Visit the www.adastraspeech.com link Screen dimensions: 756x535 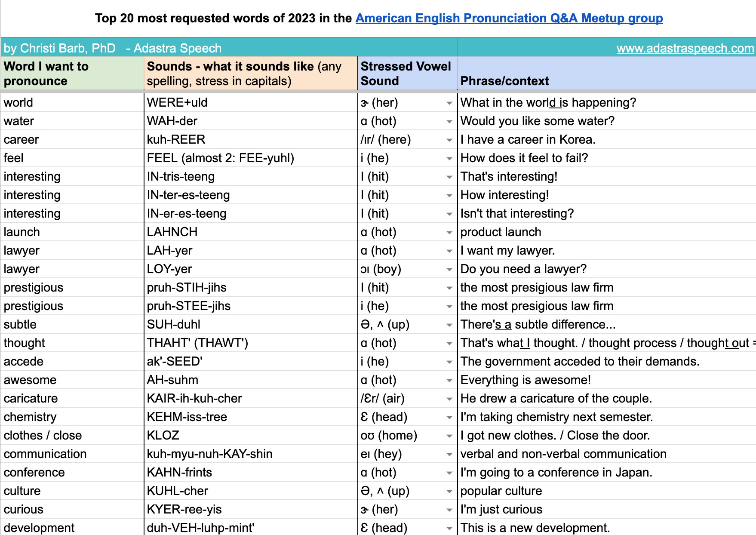685,48
